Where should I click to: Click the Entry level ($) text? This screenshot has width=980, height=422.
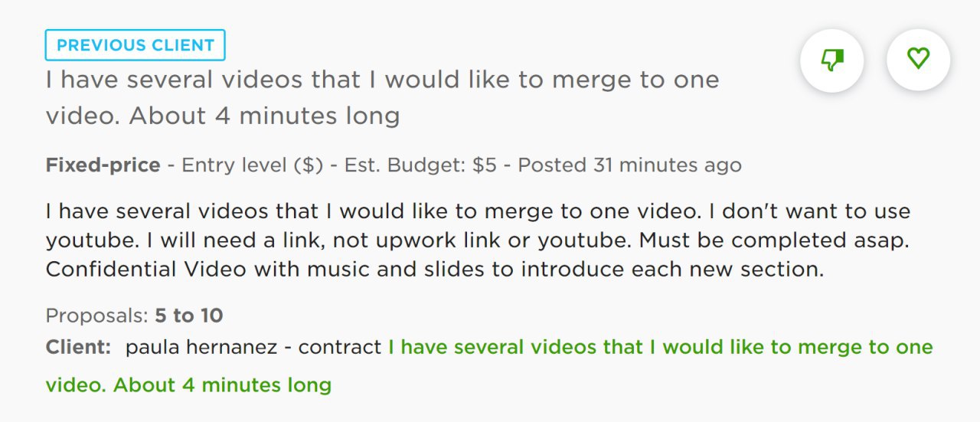point(252,165)
